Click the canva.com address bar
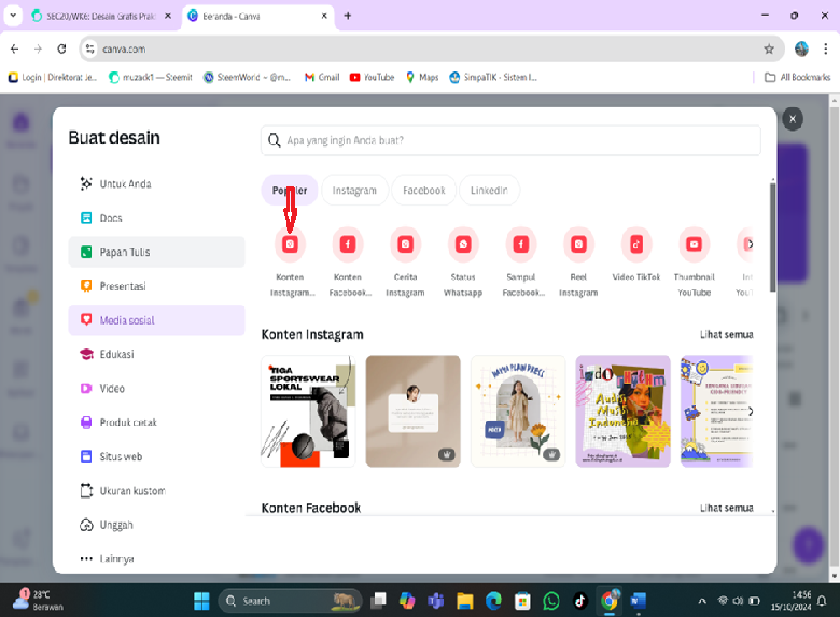This screenshot has height=617, width=840. (431, 50)
